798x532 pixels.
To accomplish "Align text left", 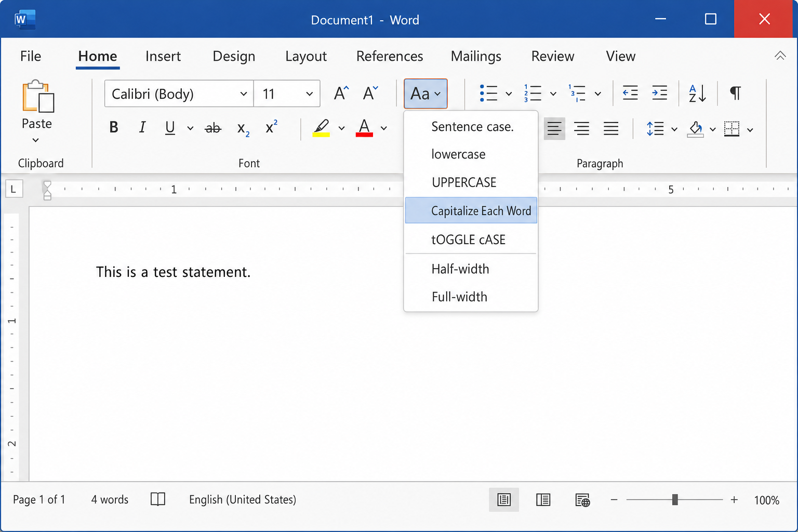I will [x=554, y=128].
